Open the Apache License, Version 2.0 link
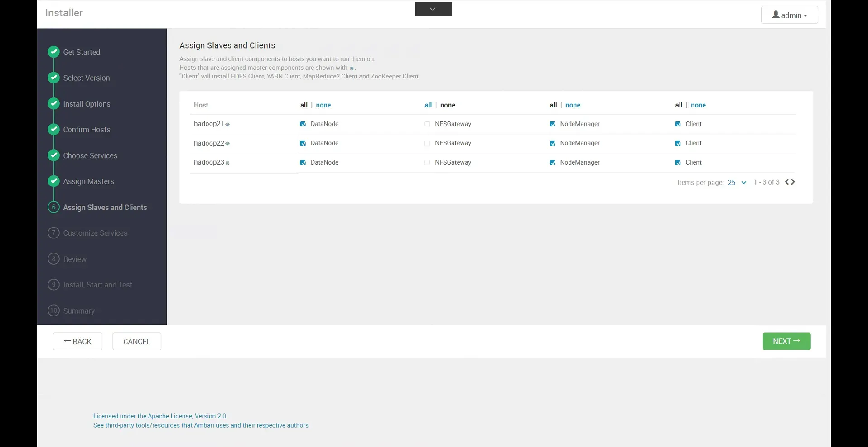 160,416
